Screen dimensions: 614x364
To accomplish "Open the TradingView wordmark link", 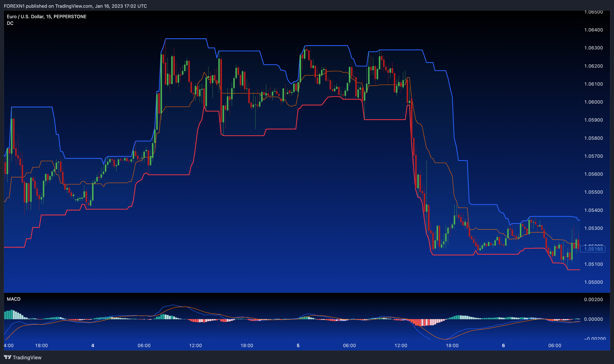I will (27, 357).
